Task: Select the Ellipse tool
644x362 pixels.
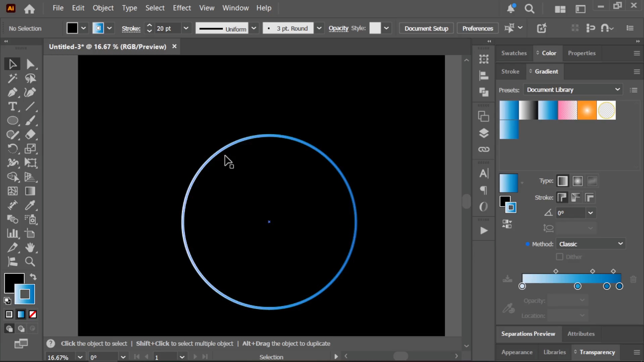Action: tap(12, 121)
